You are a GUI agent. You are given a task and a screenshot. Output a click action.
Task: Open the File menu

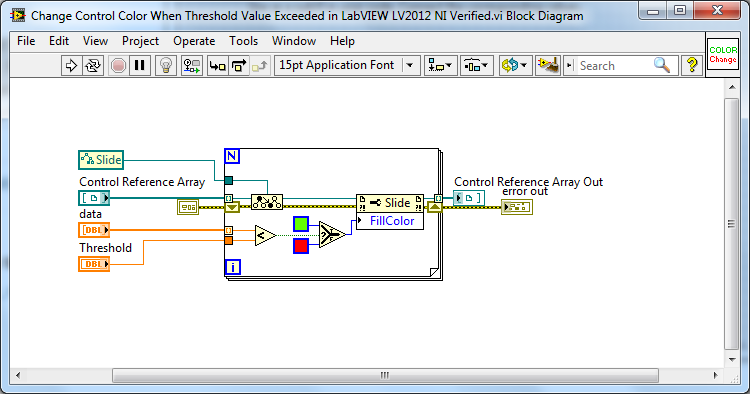point(26,41)
